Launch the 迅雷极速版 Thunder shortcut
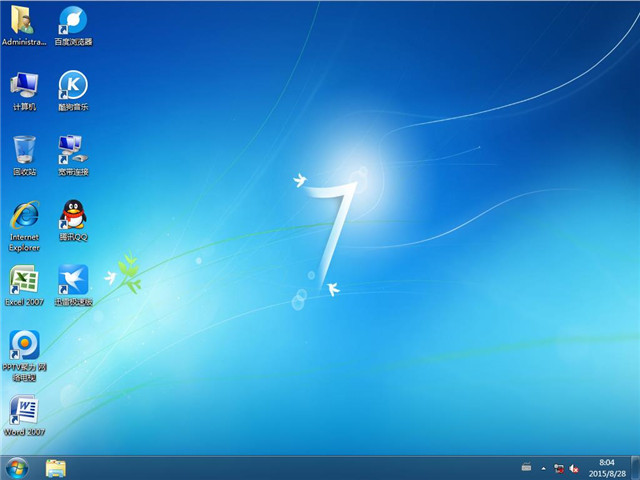Screen dimensions: 640x480 [x=73, y=285]
